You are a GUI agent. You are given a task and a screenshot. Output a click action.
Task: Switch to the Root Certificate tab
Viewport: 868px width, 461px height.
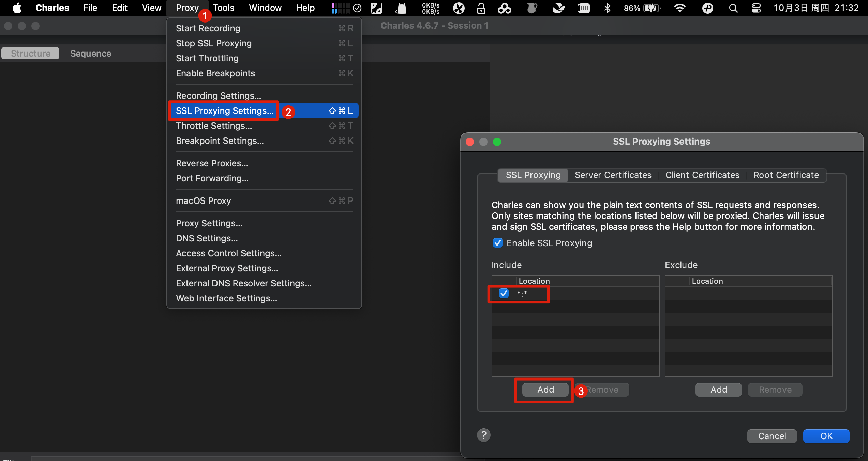(x=786, y=175)
